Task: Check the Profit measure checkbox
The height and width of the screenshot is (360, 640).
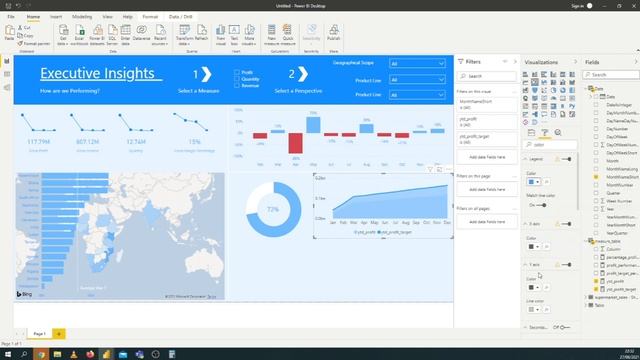Action: 237,72
